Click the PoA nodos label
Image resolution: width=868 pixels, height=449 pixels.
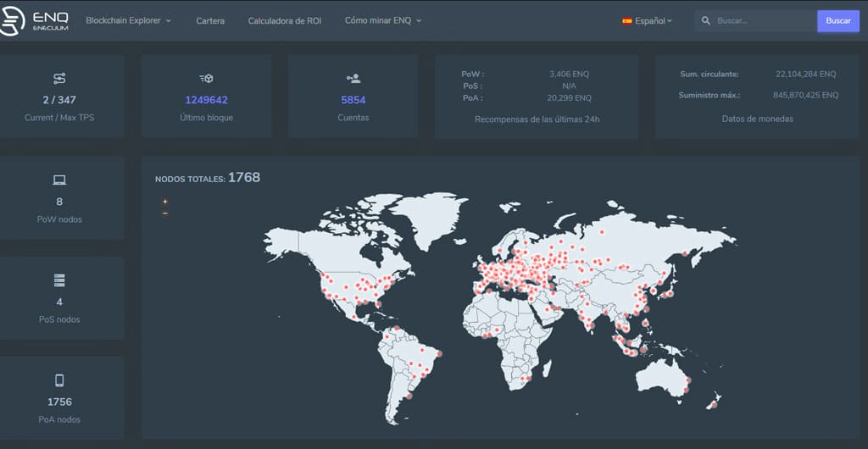pyautogui.click(x=59, y=419)
